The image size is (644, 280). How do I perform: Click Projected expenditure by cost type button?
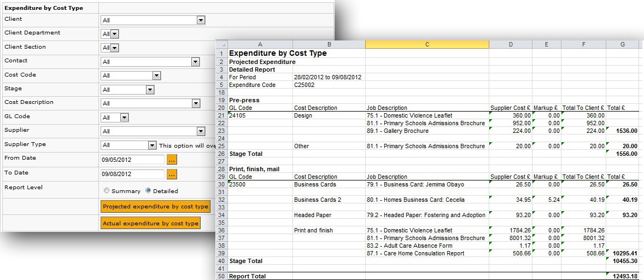click(x=155, y=207)
